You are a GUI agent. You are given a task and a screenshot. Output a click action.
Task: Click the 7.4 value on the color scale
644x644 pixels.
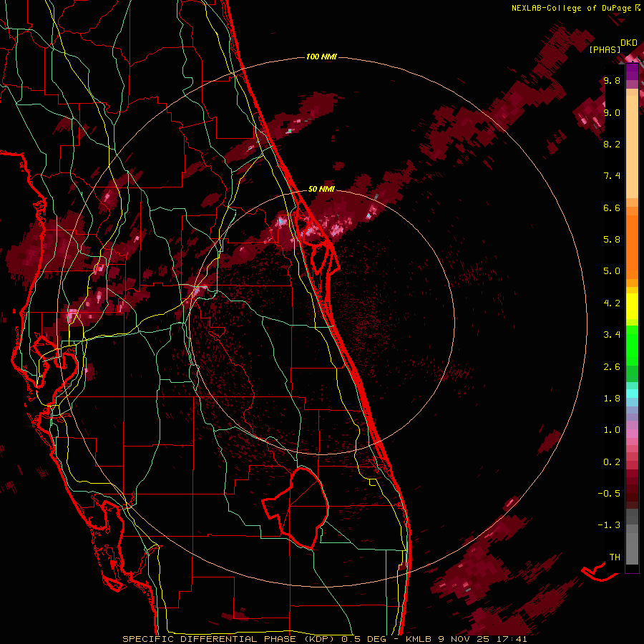pyautogui.click(x=612, y=176)
